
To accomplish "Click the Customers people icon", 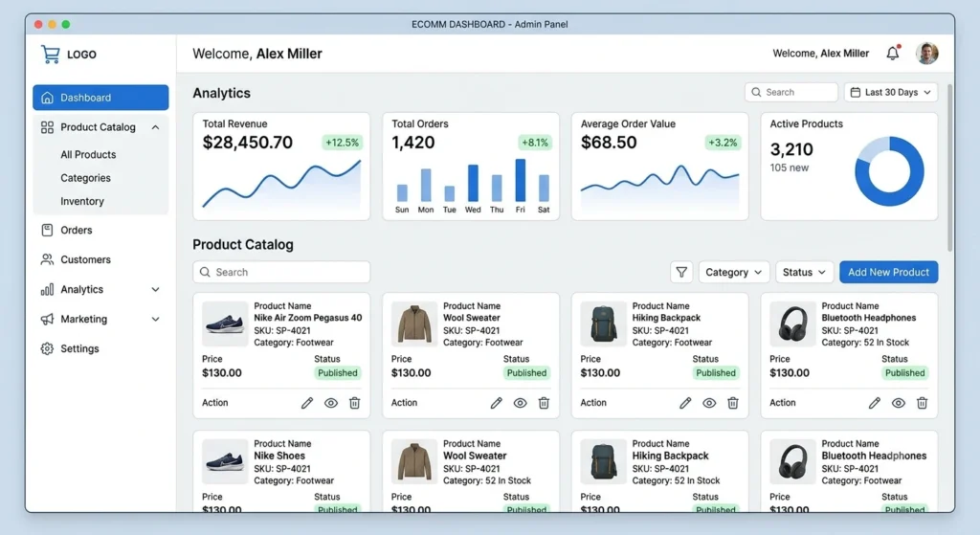I will point(47,259).
